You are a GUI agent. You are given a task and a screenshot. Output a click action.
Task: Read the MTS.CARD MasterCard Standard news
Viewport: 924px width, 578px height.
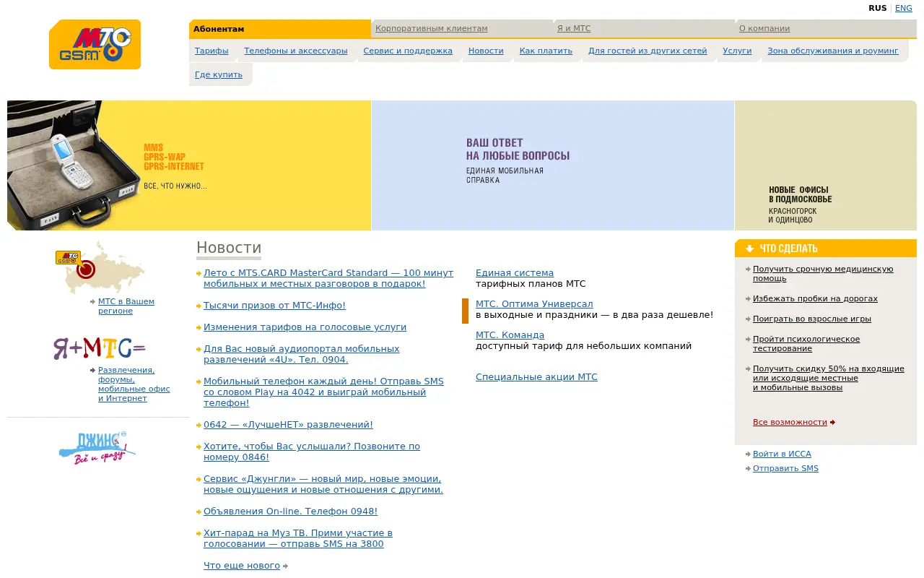[328, 278]
